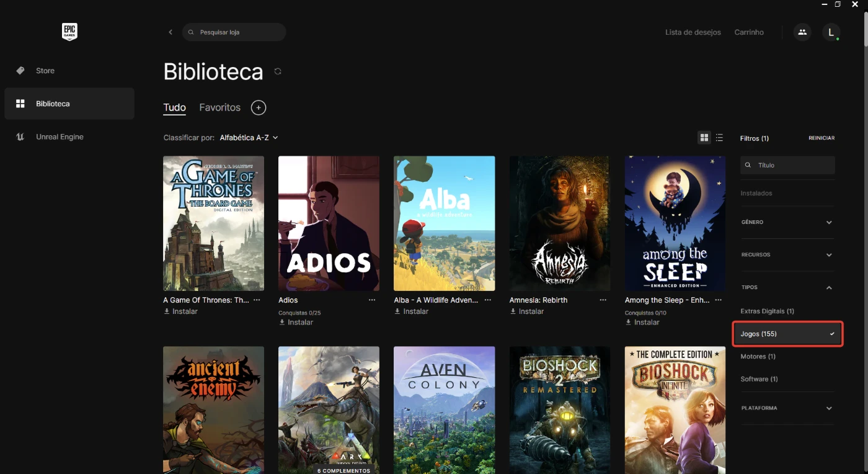Open A Game Of Thrones cover thumbnail
The height and width of the screenshot is (474, 868).
213,223
